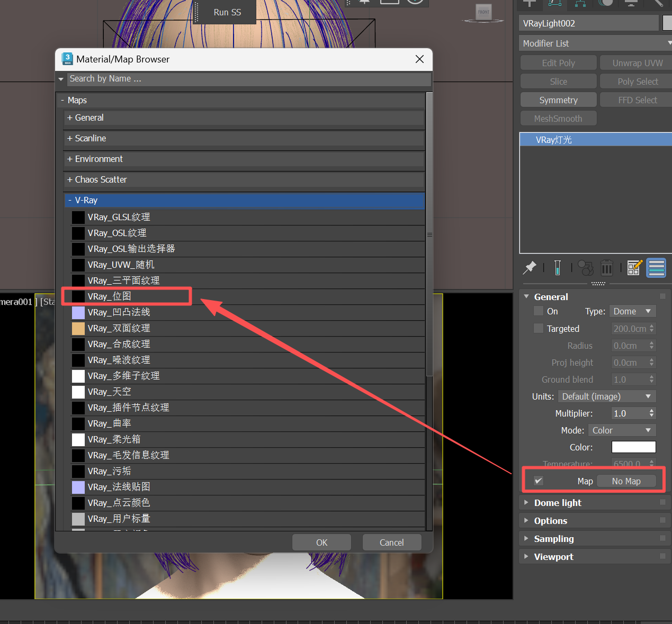Image resolution: width=672 pixels, height=624 pixels.
Task: Open configure modifier sets icon
Action: 634,268
